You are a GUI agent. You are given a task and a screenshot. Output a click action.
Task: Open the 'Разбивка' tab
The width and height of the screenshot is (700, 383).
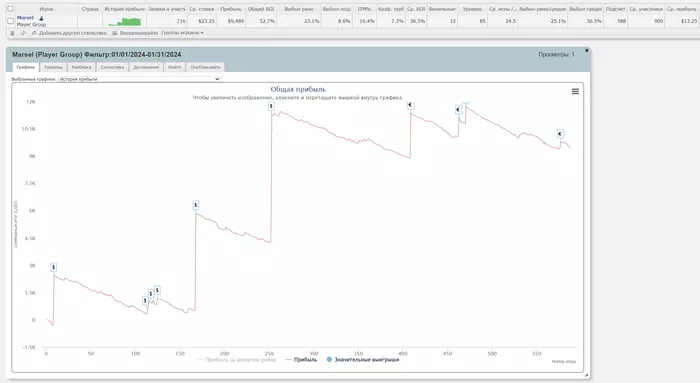point(82,67)
